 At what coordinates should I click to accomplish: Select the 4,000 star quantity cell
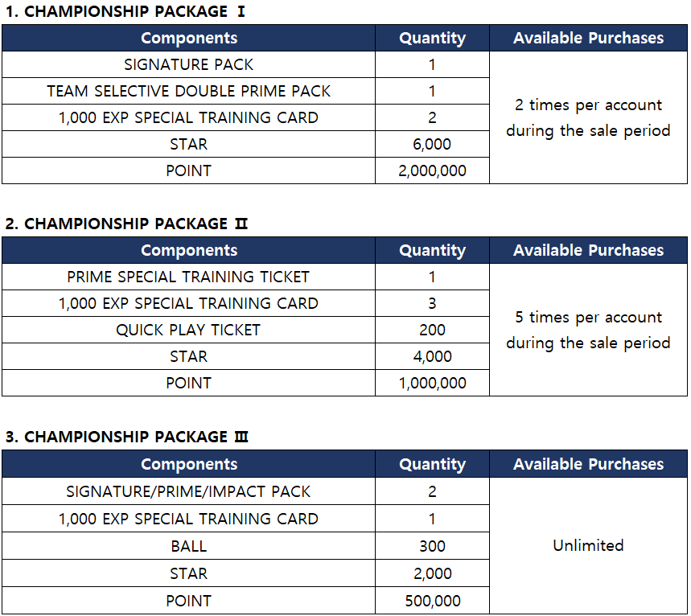coord(432,356)
